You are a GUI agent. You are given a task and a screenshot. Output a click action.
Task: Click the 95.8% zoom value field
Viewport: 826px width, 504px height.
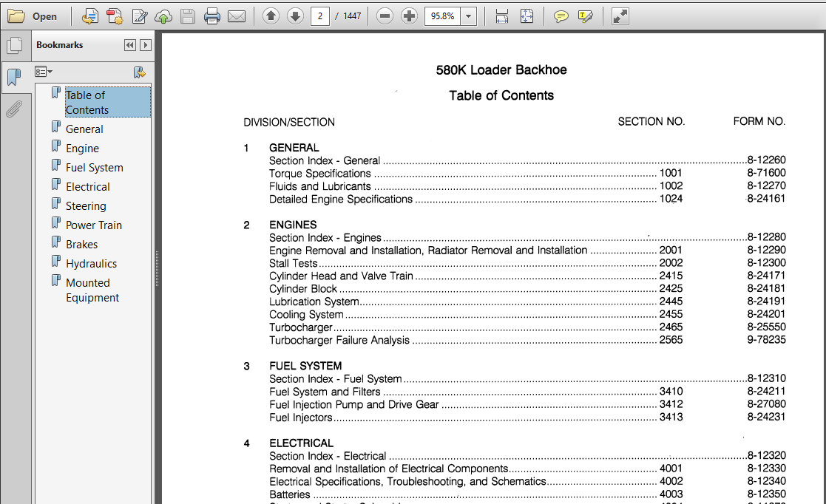442,16
